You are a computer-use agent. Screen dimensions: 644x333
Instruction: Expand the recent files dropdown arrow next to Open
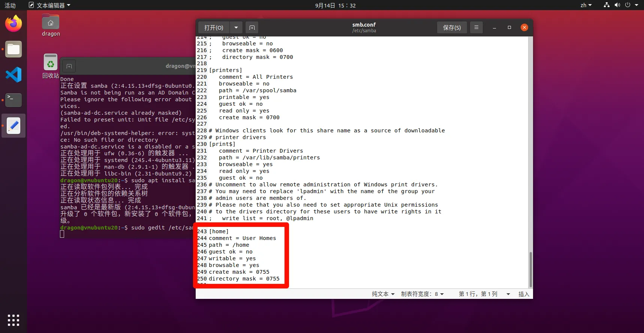pos(236,28)
